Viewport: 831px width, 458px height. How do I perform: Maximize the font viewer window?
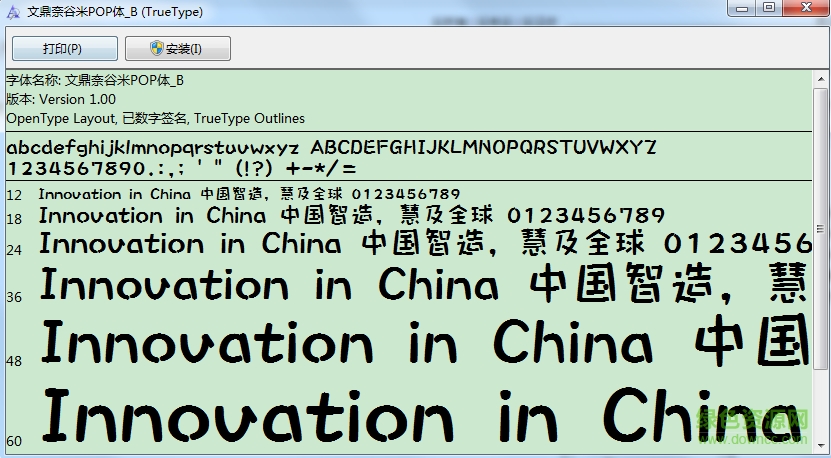769,8
